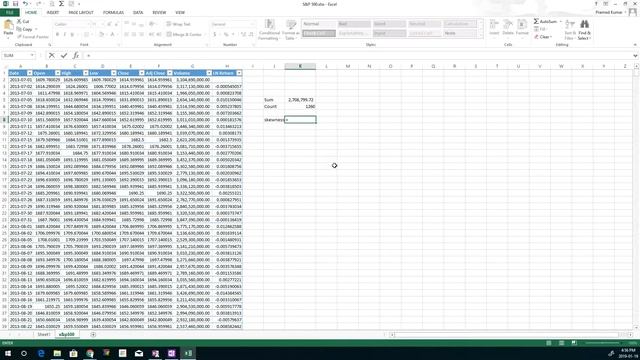Apply the Bad cell style
The width and height of the screenshot is (640, 360).
(354, 24)
